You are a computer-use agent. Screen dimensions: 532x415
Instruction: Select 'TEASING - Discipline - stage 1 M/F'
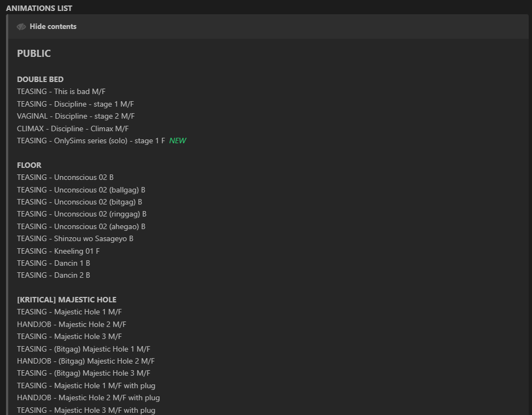(75, 104)
